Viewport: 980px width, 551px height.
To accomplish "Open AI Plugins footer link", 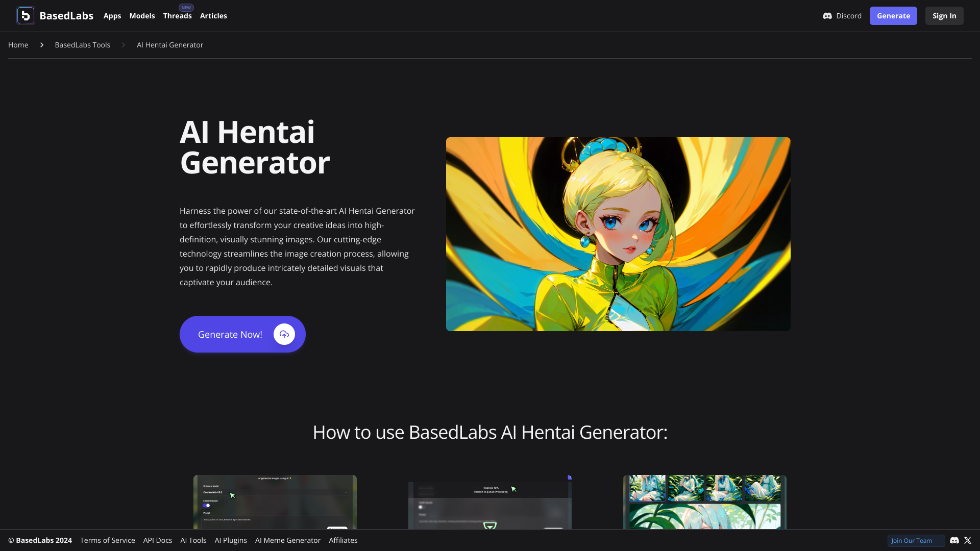I will pos(231,540).
